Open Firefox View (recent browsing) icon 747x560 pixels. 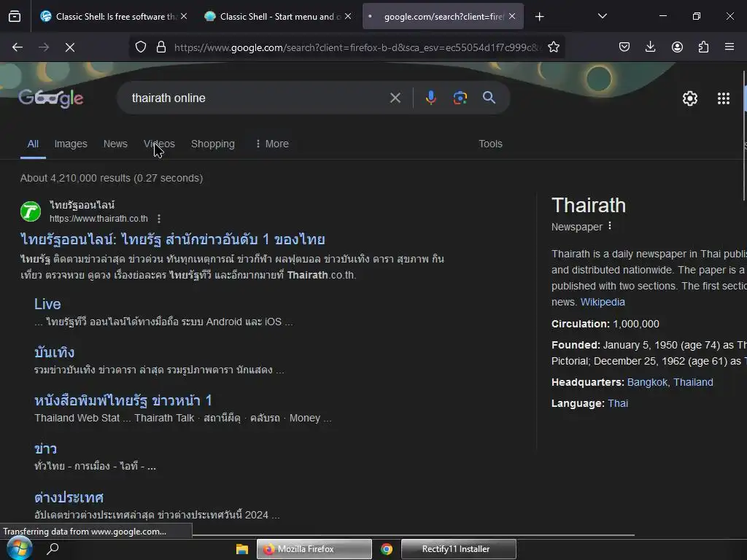pos(15,17)
